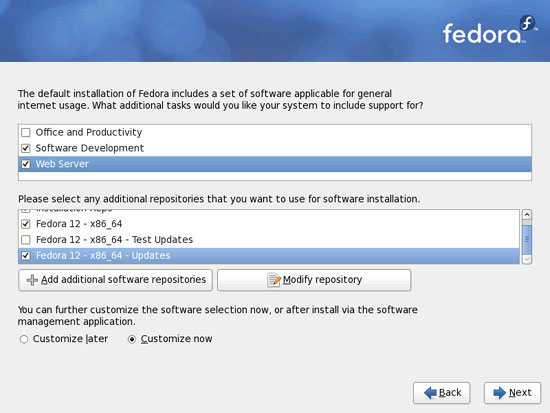Go to the Next installer step
550x413 pixels.
tap(512, 393)
